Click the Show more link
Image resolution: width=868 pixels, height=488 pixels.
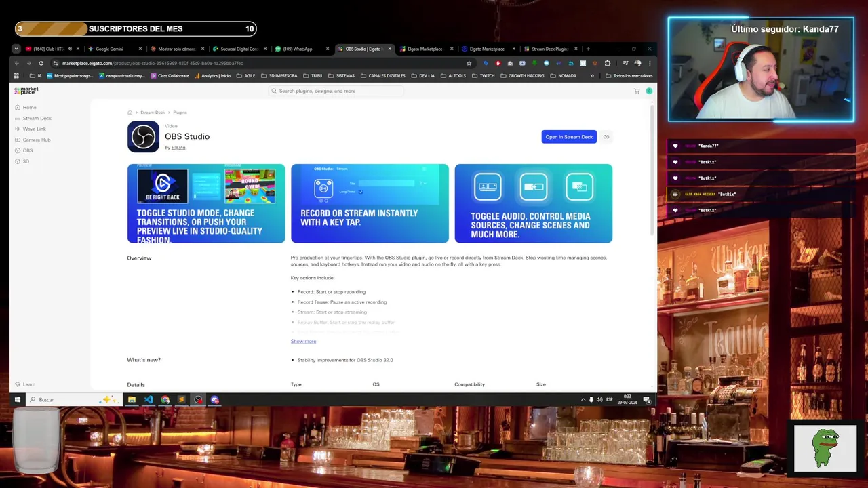tap(303, 341)
